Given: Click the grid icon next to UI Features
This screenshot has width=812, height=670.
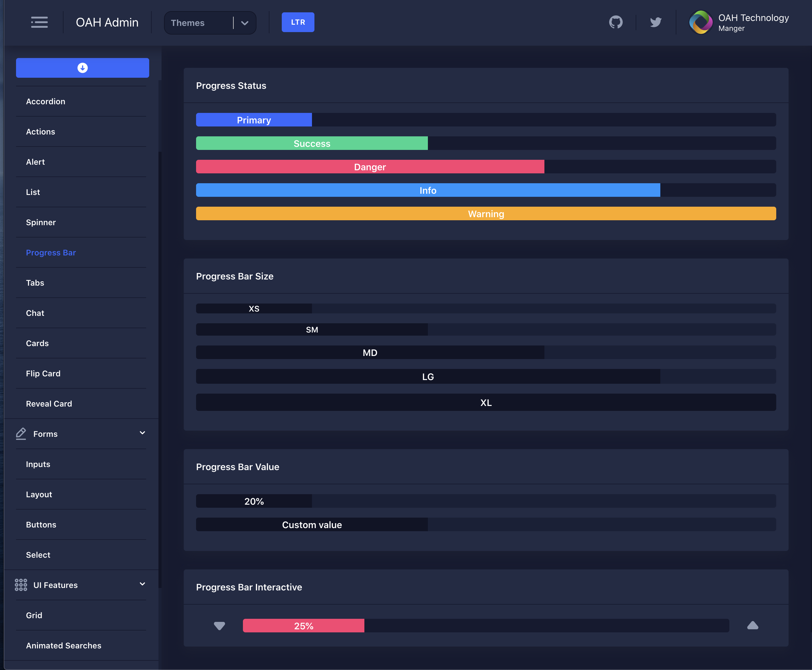Looking at the screenshot, I should click(x=21, y=585).
